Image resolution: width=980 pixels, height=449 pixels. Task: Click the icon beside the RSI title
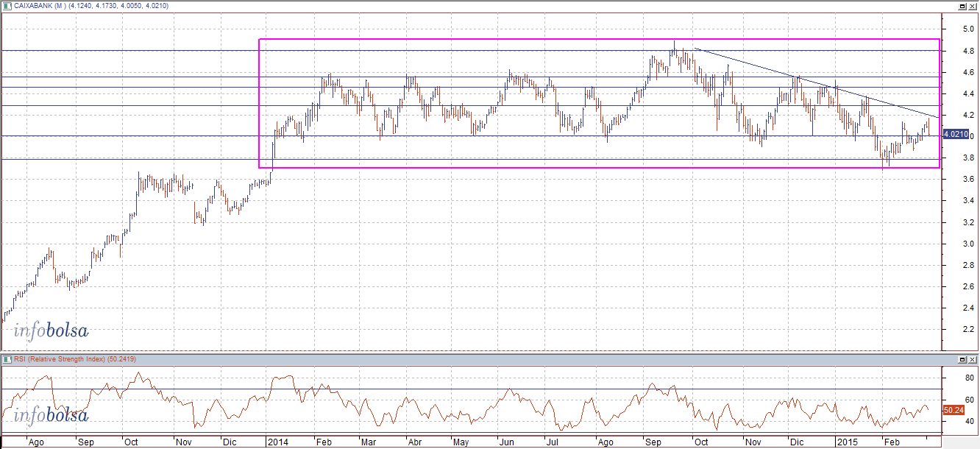[x=7, y=359]
